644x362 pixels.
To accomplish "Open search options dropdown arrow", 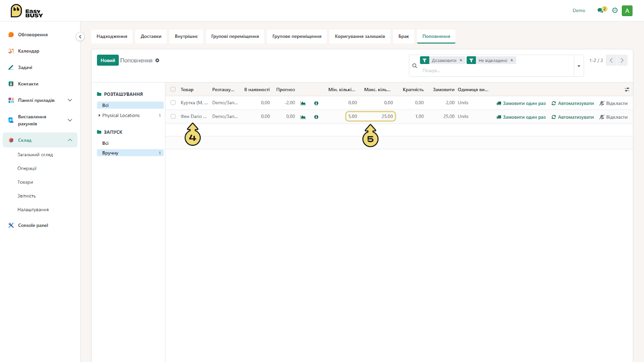I will click(579, 66).
